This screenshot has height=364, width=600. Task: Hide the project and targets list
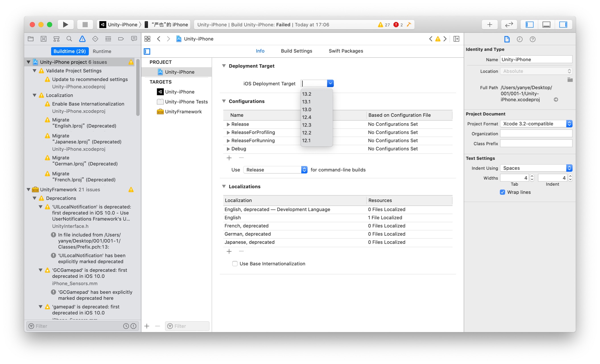147,51
